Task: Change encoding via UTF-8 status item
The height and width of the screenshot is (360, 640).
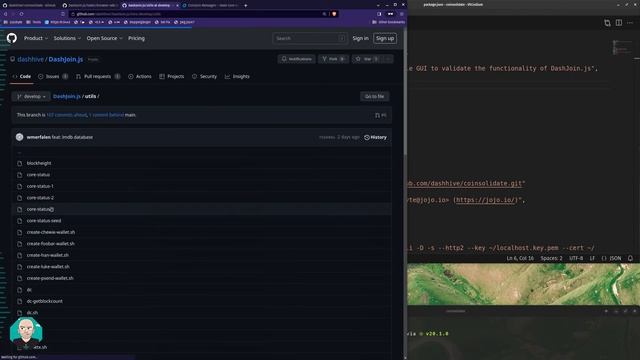Action: 576,258
